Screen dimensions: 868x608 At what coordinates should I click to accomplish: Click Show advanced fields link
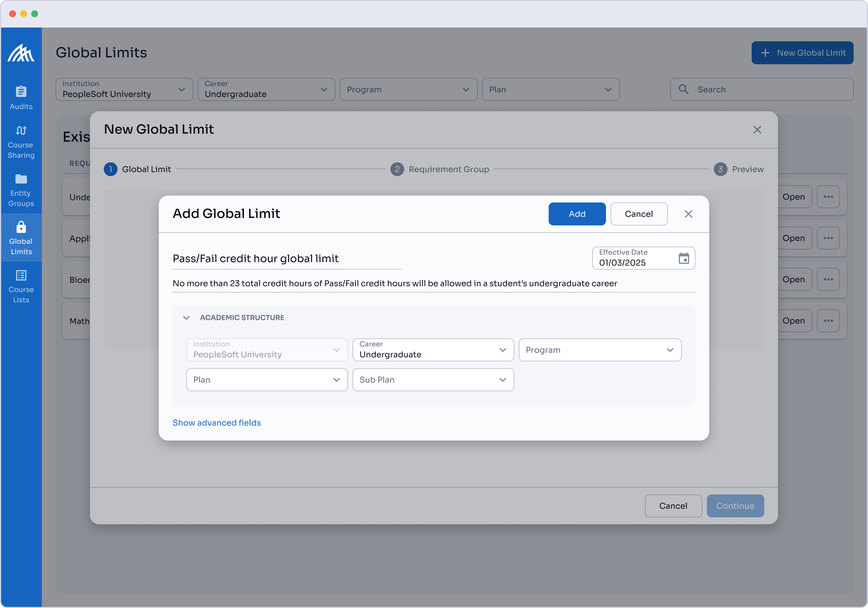click(x=217, y=423)
